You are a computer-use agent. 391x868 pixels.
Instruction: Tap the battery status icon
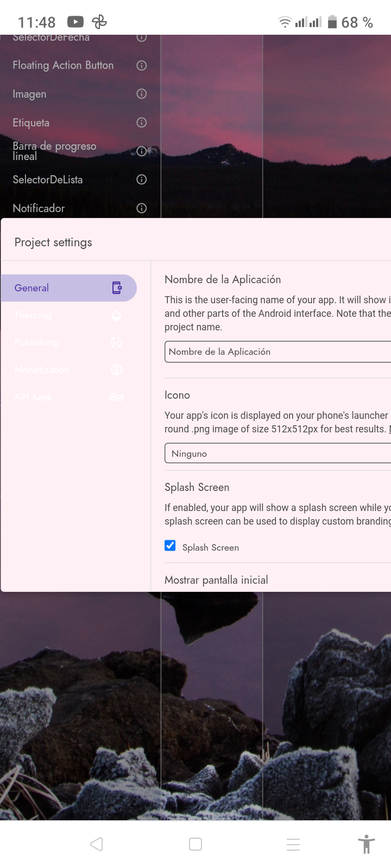332,22
